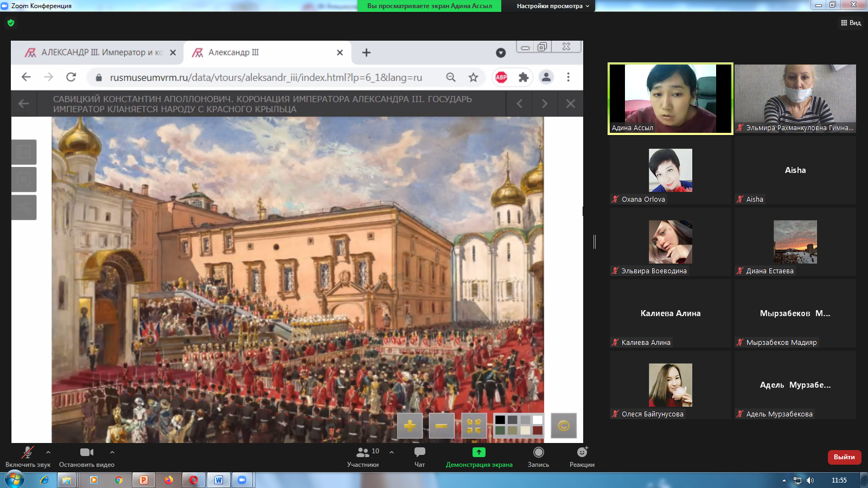The width and height of the screenshot is (868, 488).
Task: Close the 'Александр III' browser tab
Action: [340, 53]
